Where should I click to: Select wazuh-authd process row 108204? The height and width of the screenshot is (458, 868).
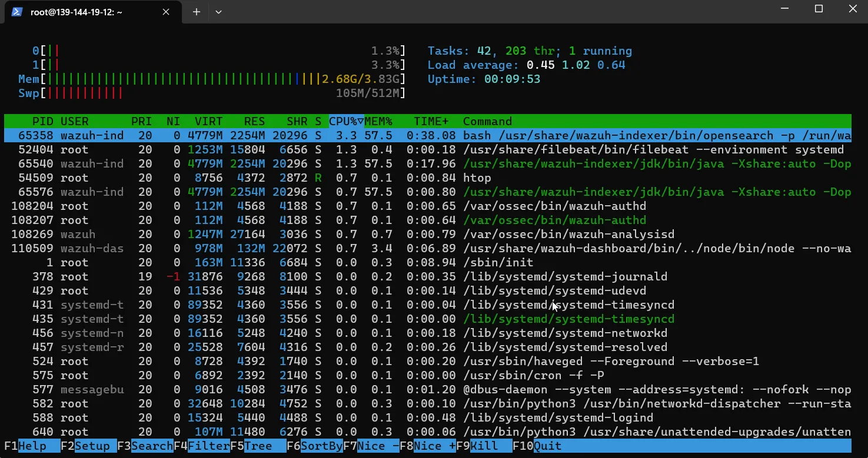[x=428, y=206]
